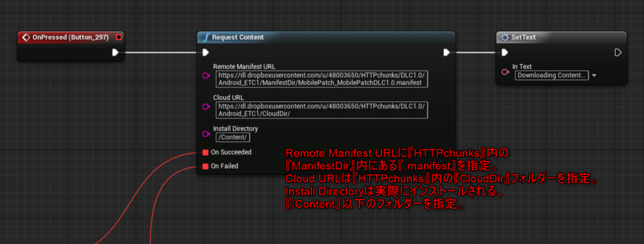This screenshot has height=244, width=644.
Task: Click the In Text input pin
Action: coord(506,72)
